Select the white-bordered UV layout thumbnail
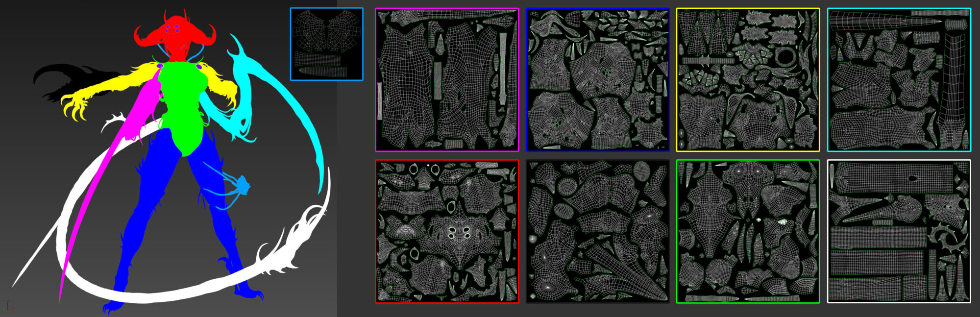 point(899,231)
